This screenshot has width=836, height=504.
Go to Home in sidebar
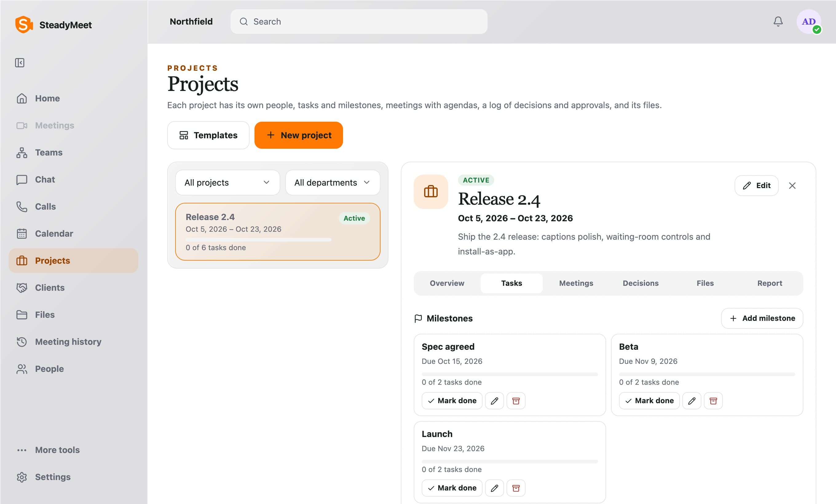[x=73, y=98]
